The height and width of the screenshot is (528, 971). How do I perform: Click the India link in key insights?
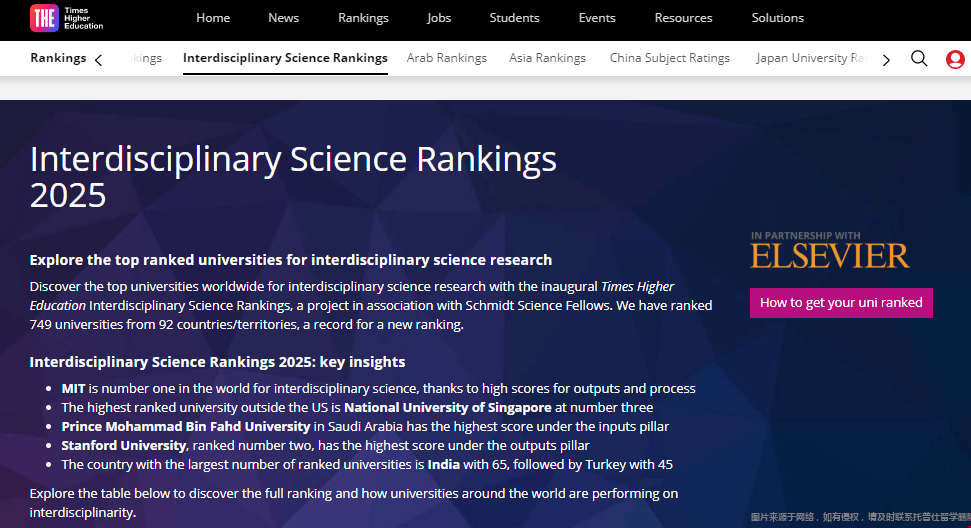coord(443,464)
